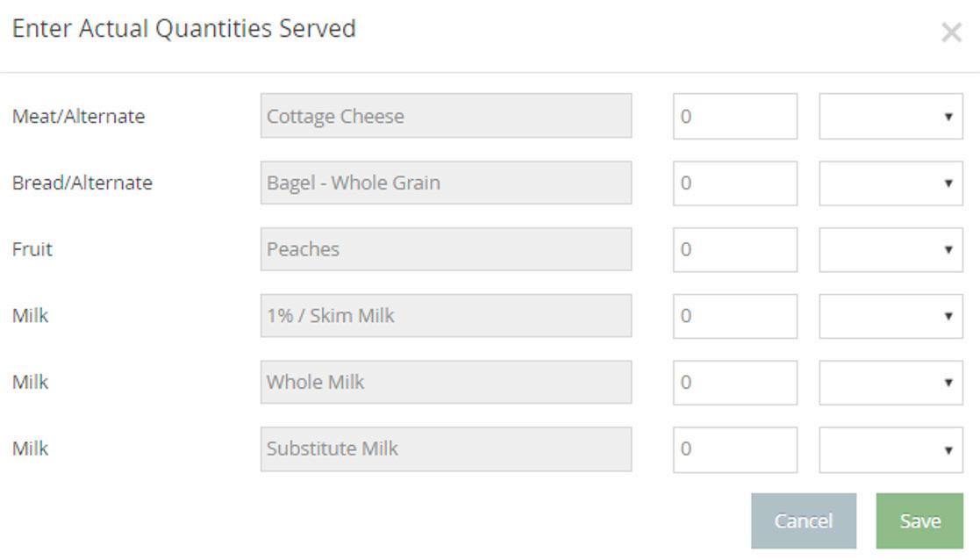The width and height of the screenshot is (980, 560).
Task: Open the unit dropdown for Cottage Cheese
Action: point(891,116)
